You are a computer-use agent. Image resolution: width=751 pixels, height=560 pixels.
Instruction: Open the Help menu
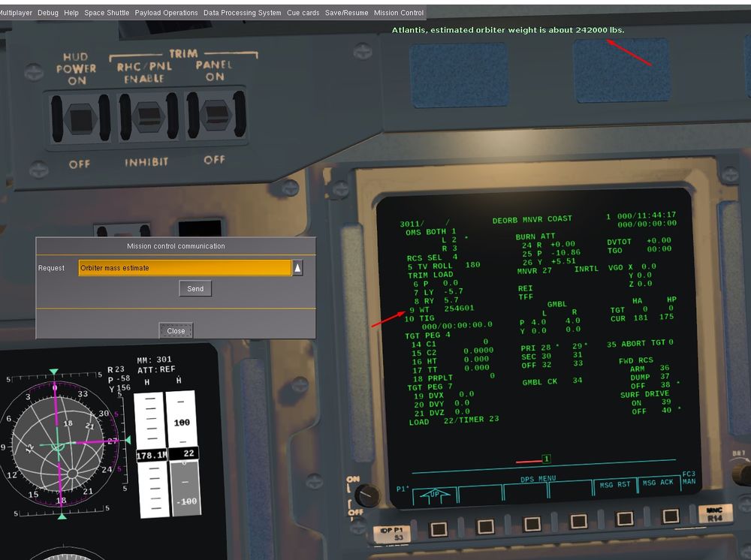pyautogui.click(x=71, y=13)
